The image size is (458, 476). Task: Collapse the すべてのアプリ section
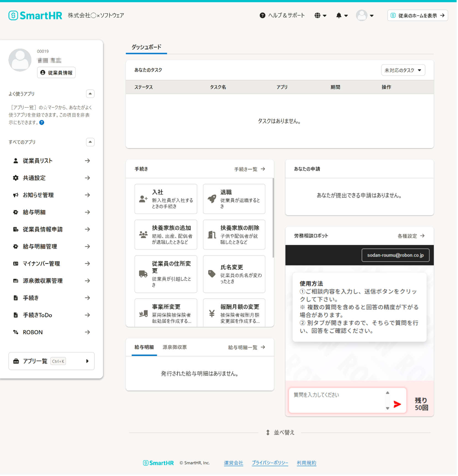point(90,143)
